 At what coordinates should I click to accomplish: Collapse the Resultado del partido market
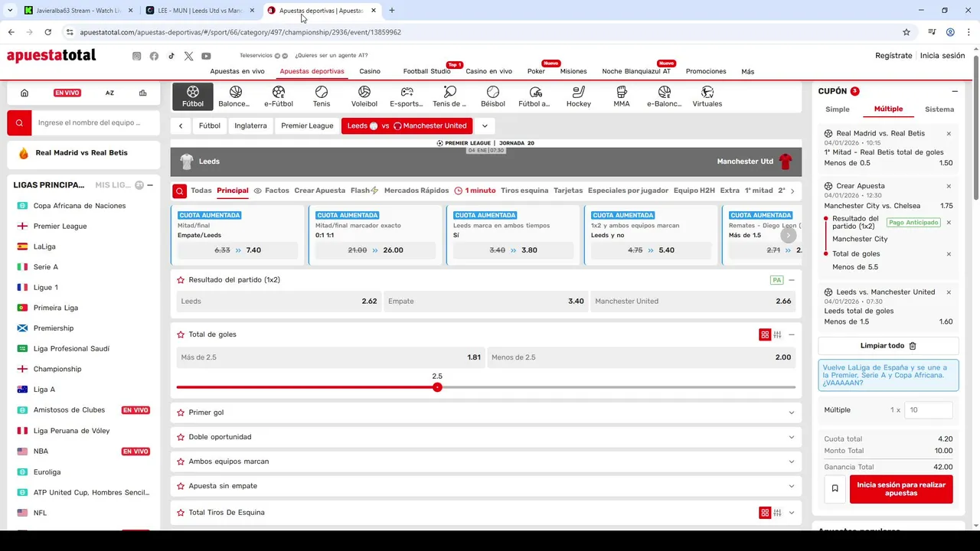(x=792, y=280)
